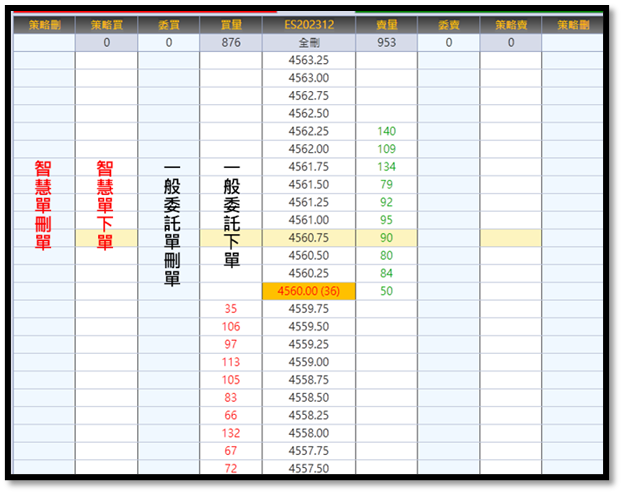Viewport: 622px width, 493px height.
Task: Select price 4561.25 row
Action: [309, 202]
